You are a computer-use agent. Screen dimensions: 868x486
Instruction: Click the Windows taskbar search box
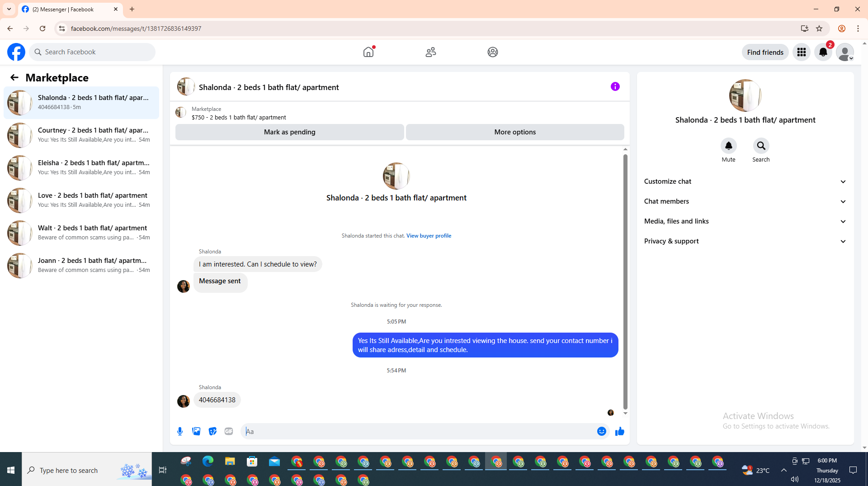87,470
